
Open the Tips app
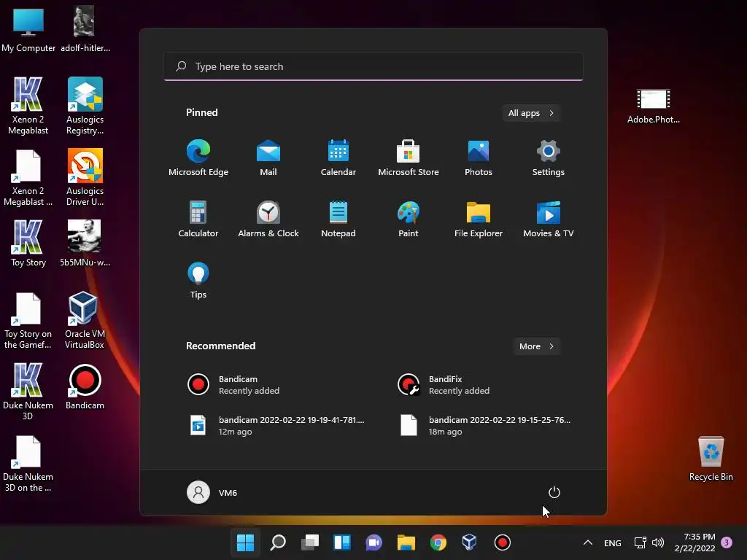point(198,281)
